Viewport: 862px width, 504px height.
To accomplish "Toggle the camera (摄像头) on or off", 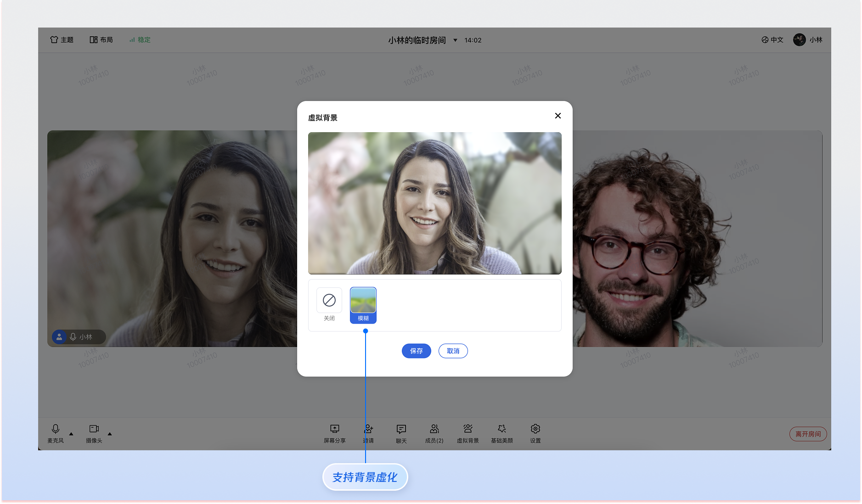I will [94, 433].
